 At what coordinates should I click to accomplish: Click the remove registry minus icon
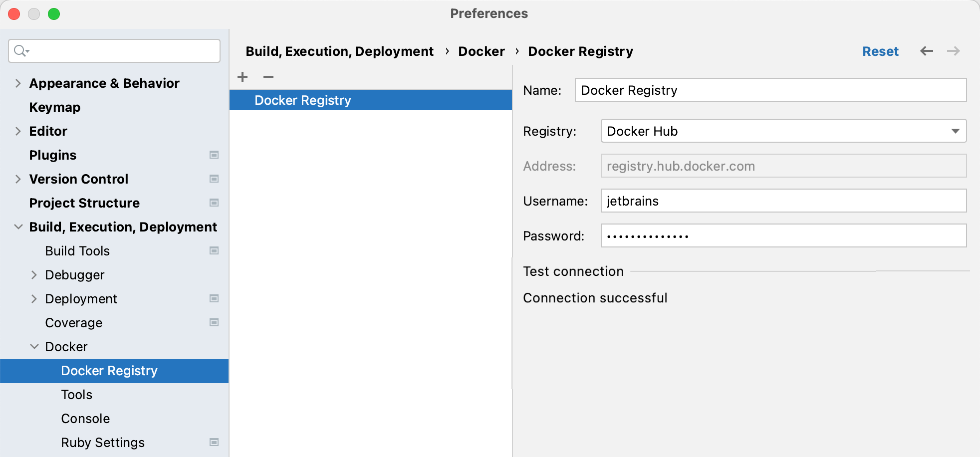tap(268, 77)
